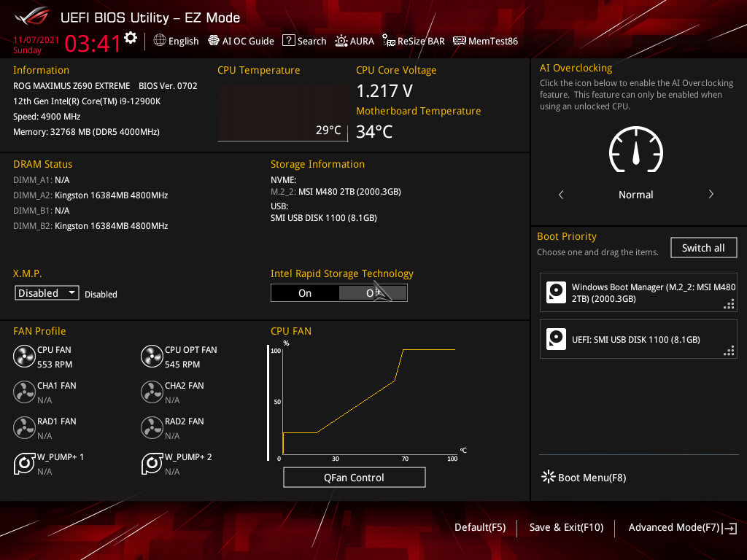
Task: Click the Search question mark icon
Action: 288,41
